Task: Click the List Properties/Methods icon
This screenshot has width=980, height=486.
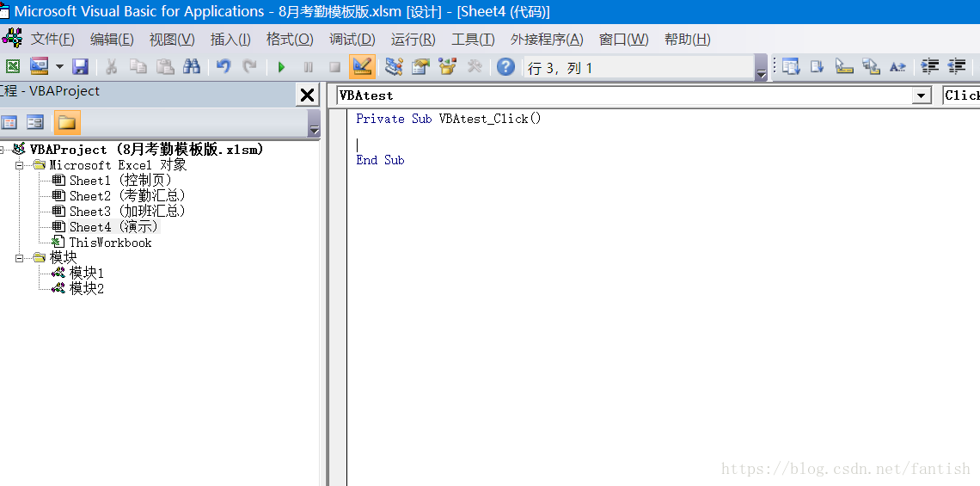Action: pos(791,66)
